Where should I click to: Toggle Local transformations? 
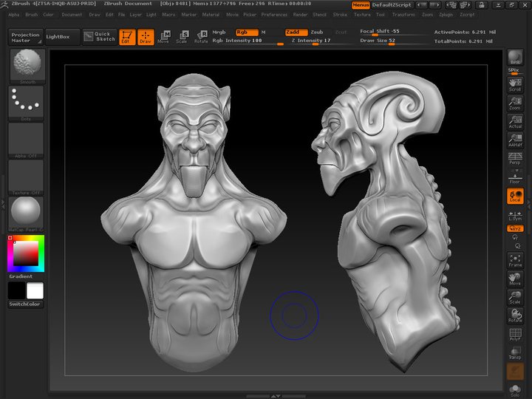(x=515, y=196)
